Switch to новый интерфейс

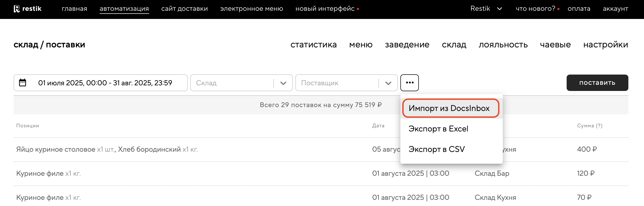click(x=325, y=9)
